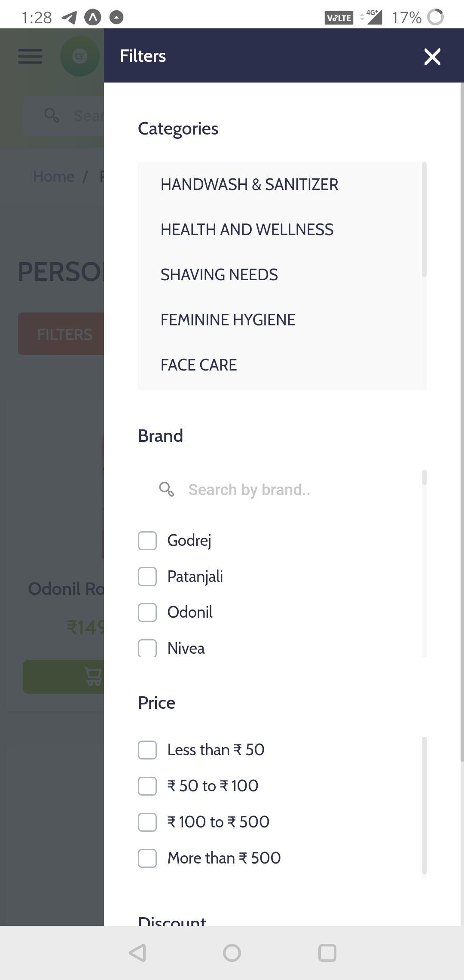Tap the magnifier icon in brand search
Viewport: 464px width, 980px height.
[x=166, y=489]
